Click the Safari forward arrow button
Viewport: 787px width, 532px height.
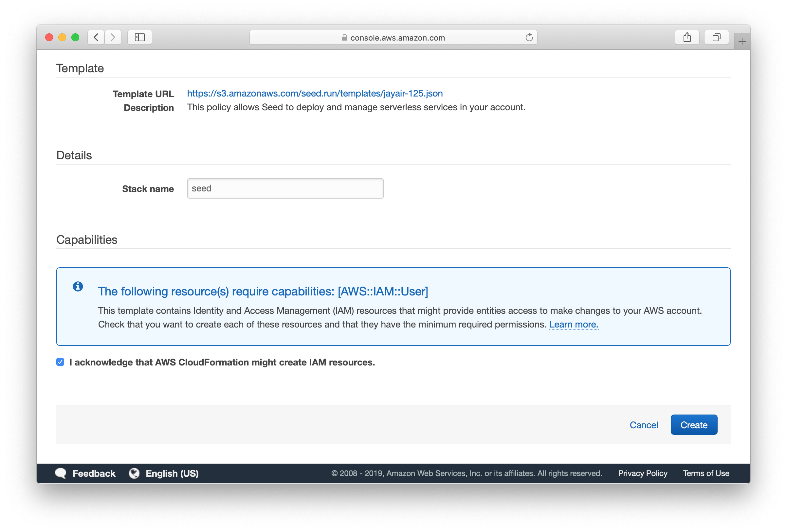click(x=113, y=37)
